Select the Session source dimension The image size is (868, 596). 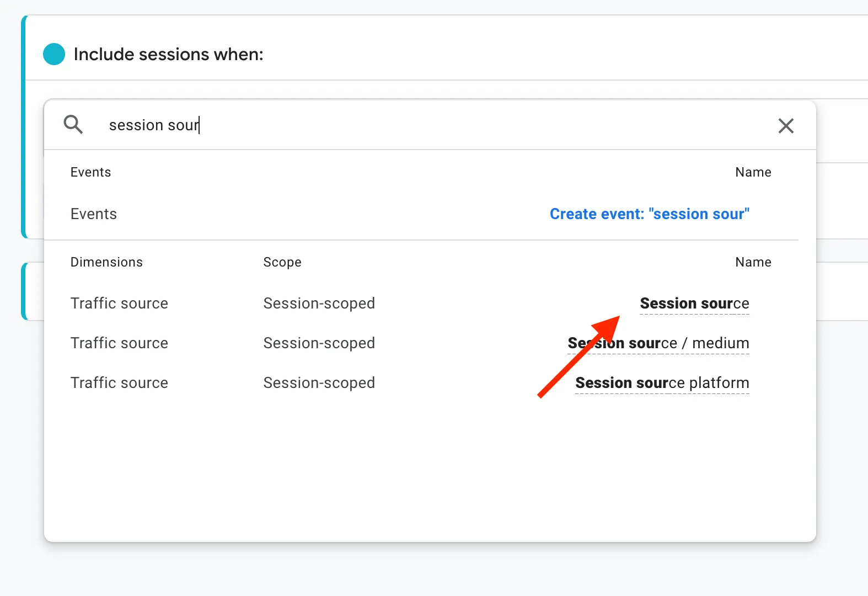coord(694,304)
